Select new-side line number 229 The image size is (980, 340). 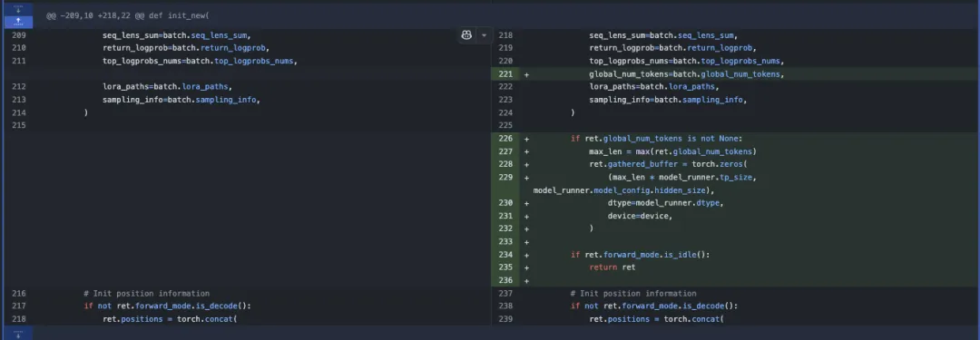505,177
